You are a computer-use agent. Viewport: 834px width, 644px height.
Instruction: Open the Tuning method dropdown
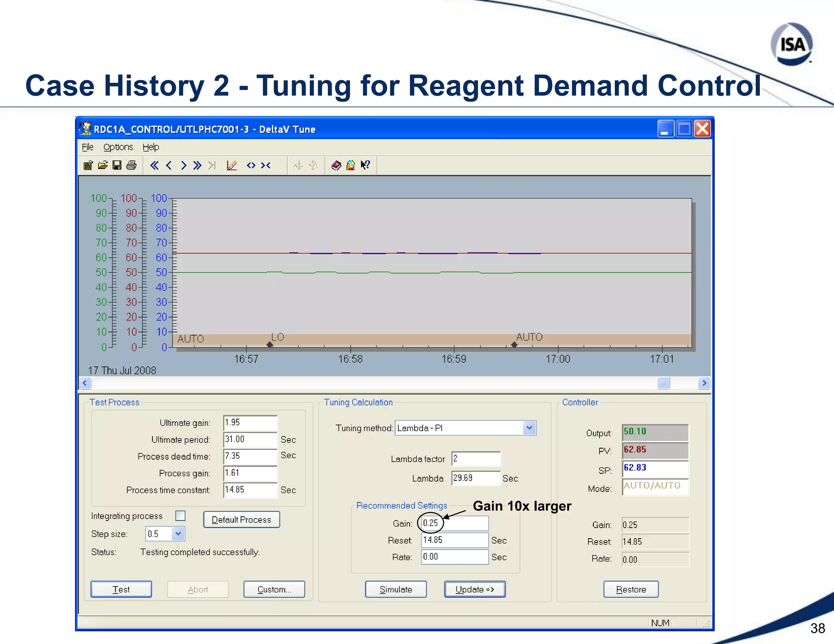click(x=529, y=428)
